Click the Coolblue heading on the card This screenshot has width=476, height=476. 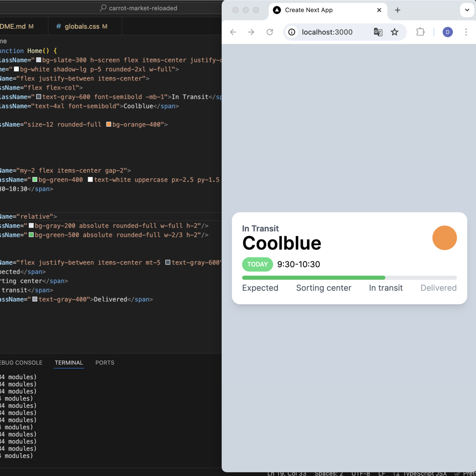282,243
